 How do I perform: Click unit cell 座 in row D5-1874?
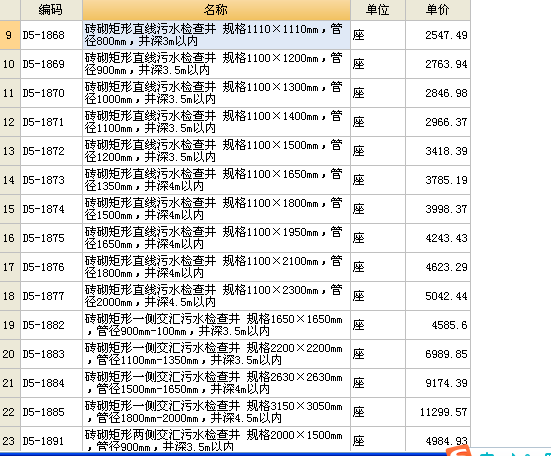click(x=378, y=209)
